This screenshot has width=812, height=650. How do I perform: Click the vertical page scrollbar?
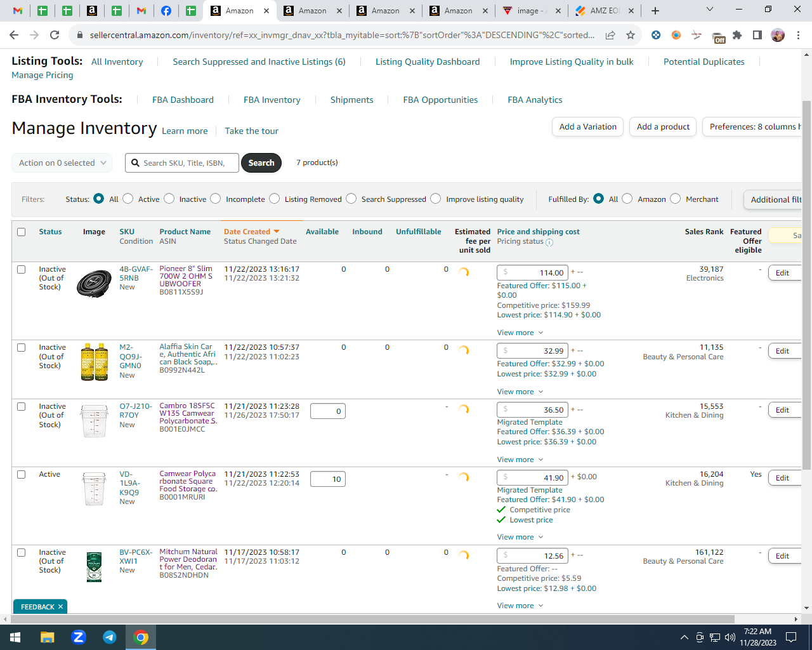(806, 286)
